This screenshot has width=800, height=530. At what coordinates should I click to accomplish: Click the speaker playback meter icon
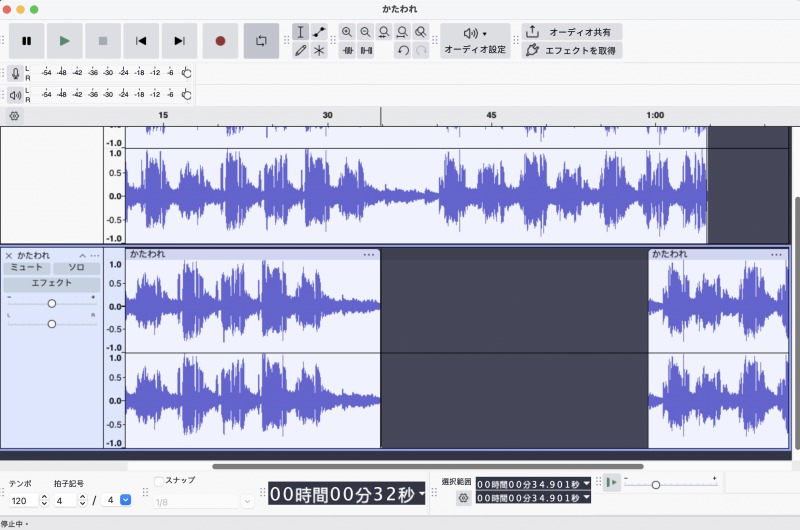click(x=15, y=95)
